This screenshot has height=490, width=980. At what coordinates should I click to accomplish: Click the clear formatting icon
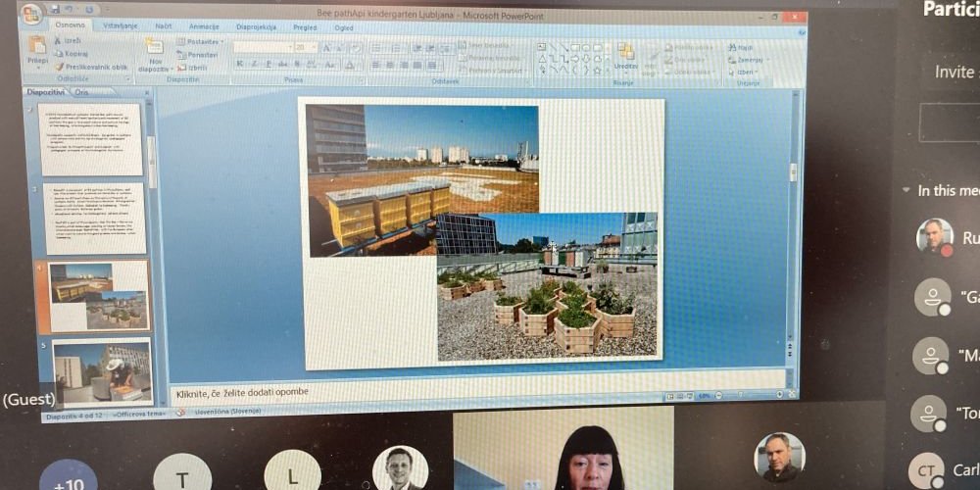[x=356, y=47]
